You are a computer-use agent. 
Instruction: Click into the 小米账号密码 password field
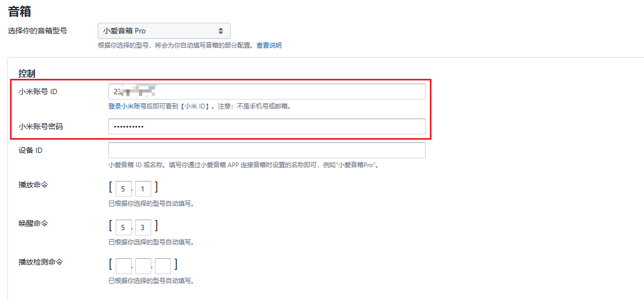267,126
